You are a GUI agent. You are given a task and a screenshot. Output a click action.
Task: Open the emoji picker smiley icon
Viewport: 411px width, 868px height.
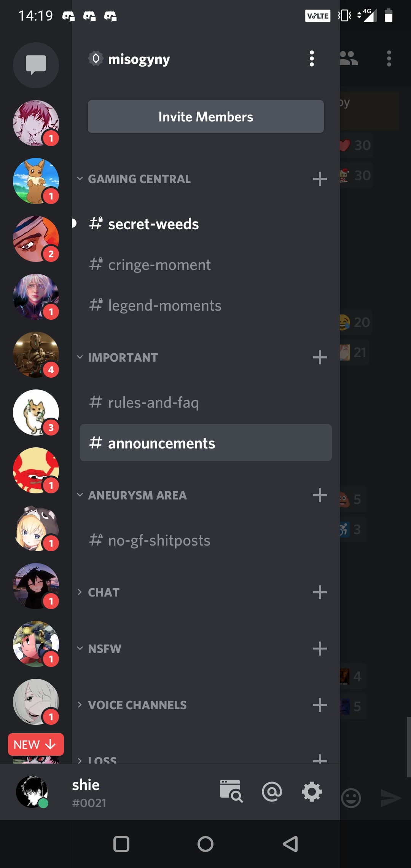click(x=351, y=798)
